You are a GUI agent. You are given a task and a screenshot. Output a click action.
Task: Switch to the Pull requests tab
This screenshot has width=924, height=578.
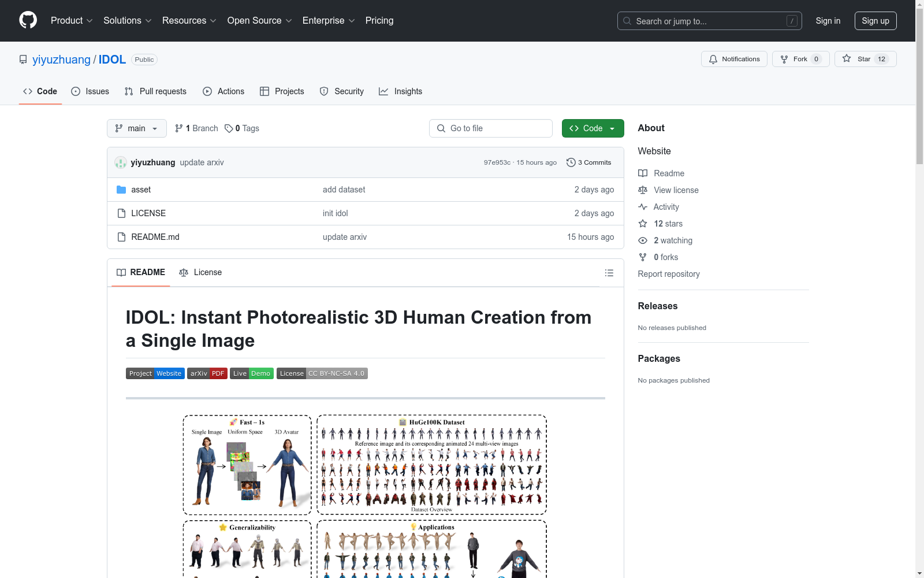(x=155, y=91)
